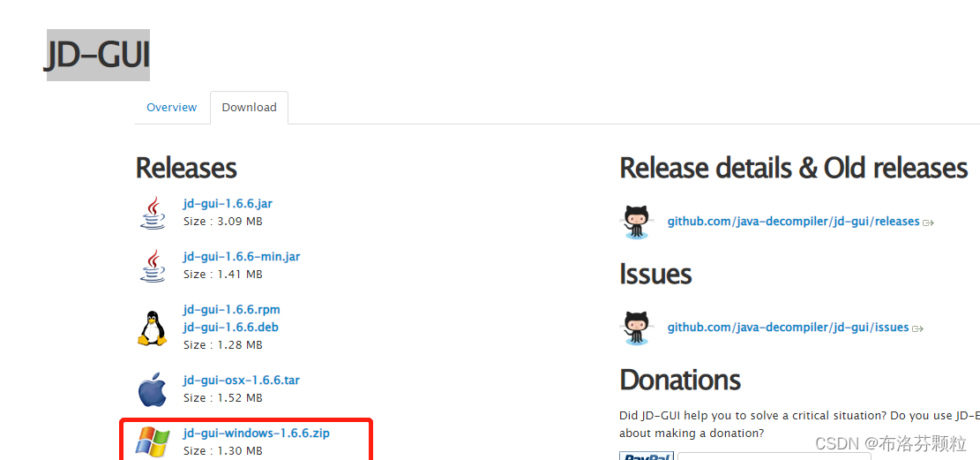
Task: Click the Java icon beside jd-gui-1.6.6.jar
Action: [153, 212]
